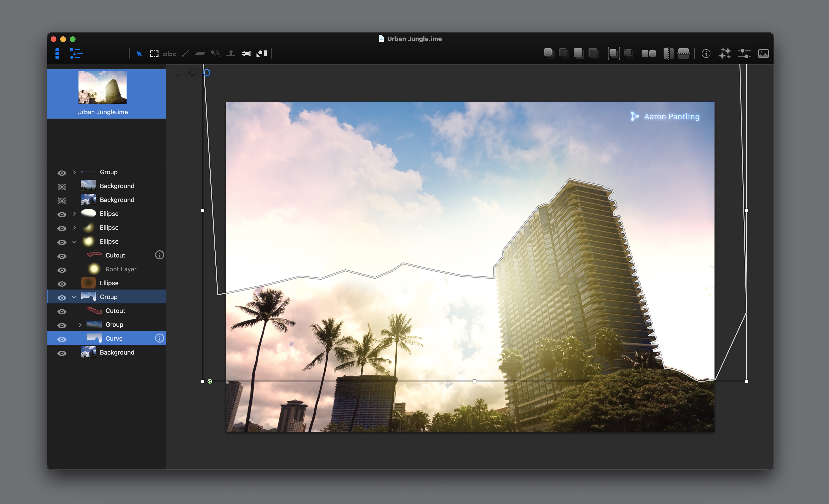Select the bottom Background layer
Screen dimensions: 829x504
(117, 352)
